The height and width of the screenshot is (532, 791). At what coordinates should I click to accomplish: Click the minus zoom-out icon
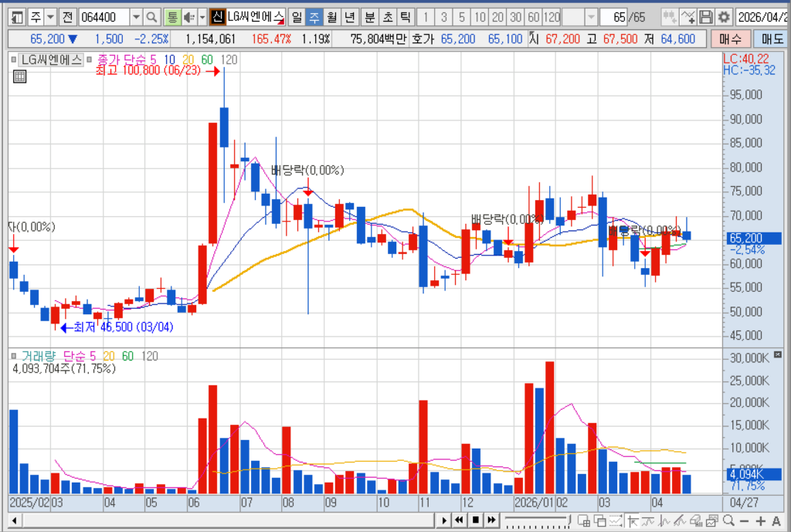744,520
